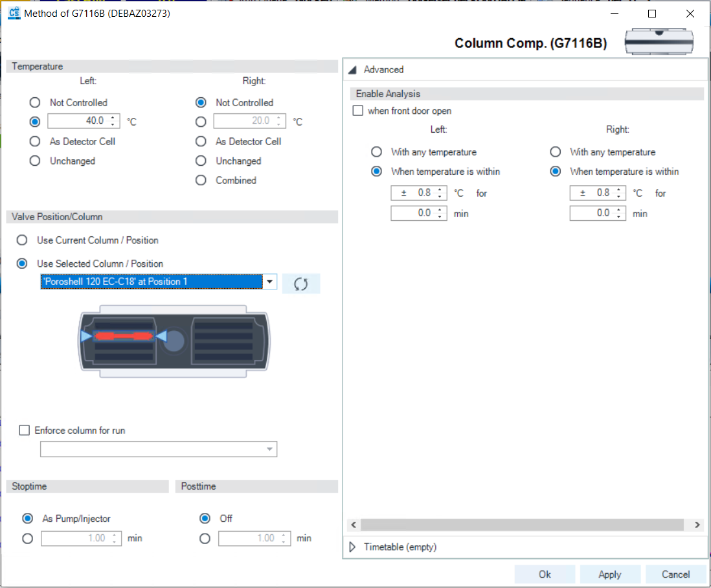
Task: Click right scroll arrow of horizontal scrollbar
Action: pyautogui.click(x=697, y=525)
